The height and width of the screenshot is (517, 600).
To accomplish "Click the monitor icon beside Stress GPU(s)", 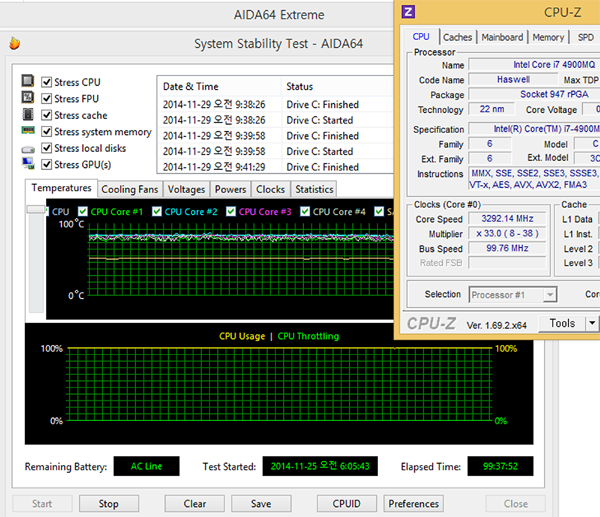I will 28,163.
